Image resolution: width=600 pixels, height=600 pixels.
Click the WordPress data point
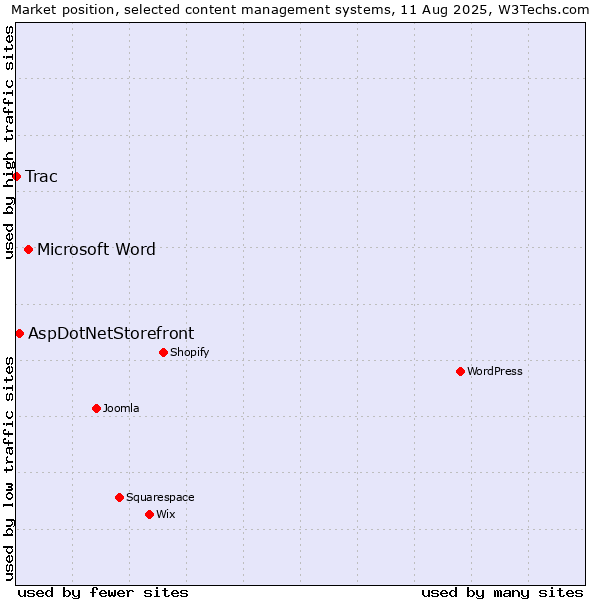tap(460, 372)
